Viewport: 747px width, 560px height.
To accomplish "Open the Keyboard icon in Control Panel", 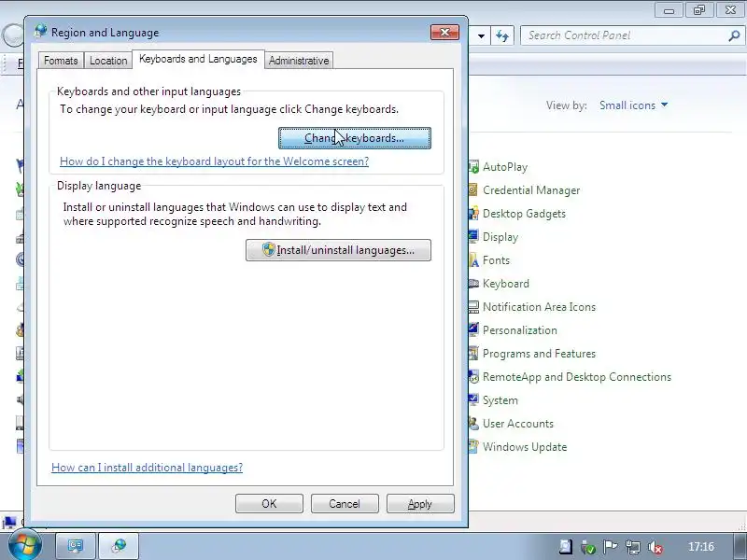I will [x=473, y=284].
